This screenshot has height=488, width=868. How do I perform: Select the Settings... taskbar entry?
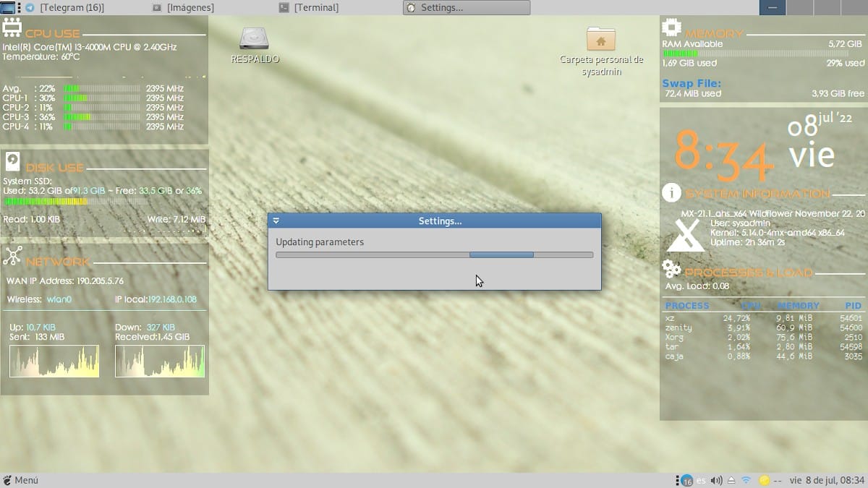(x=467, y=8)
